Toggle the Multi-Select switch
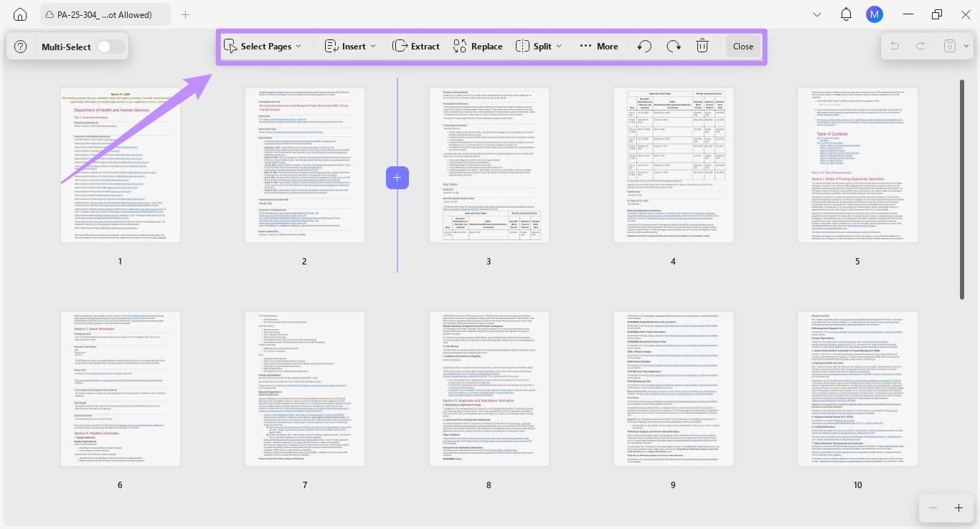 (x=110, y=47)
